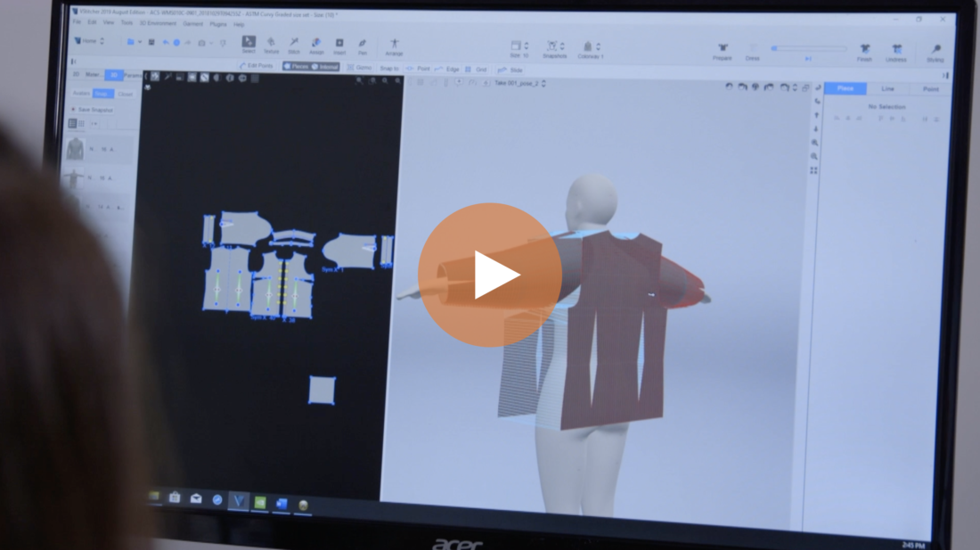Play the video with the orange play button
The width and height of the screenshot is (980, 550).
489,275
